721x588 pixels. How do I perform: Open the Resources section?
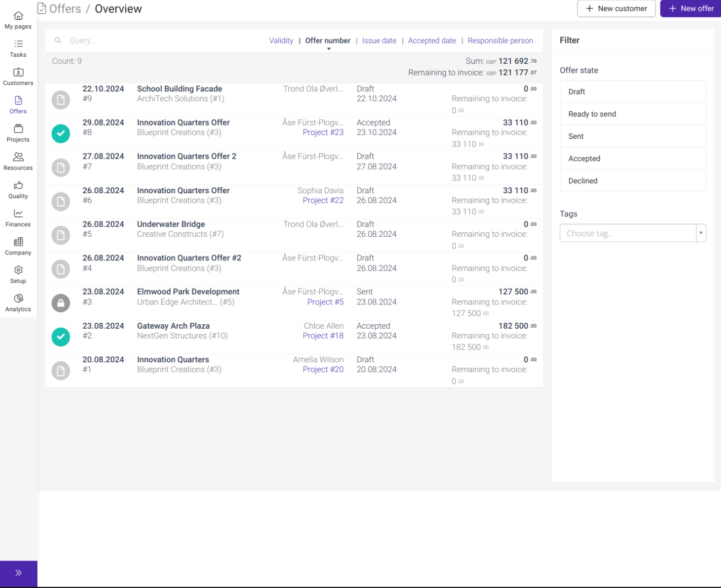(18, 161)
